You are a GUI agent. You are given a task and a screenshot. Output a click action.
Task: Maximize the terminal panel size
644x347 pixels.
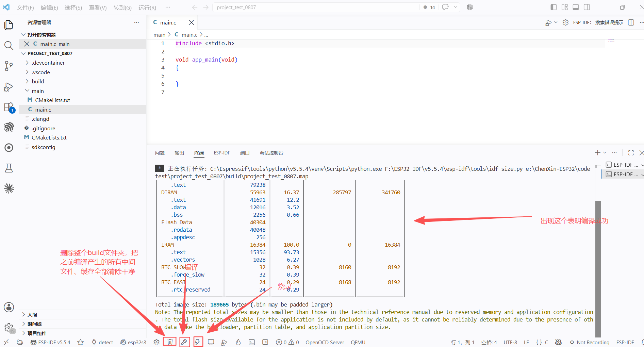[631, 153]
